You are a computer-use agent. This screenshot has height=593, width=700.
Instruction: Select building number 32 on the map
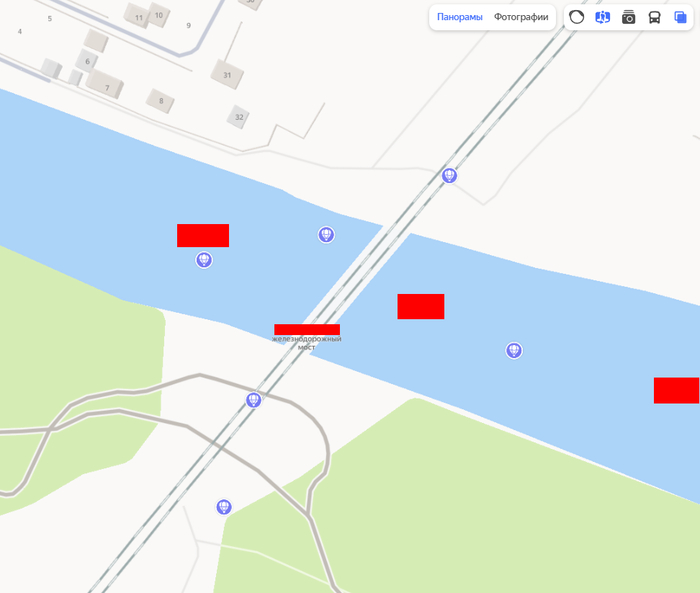click(239, 117)
